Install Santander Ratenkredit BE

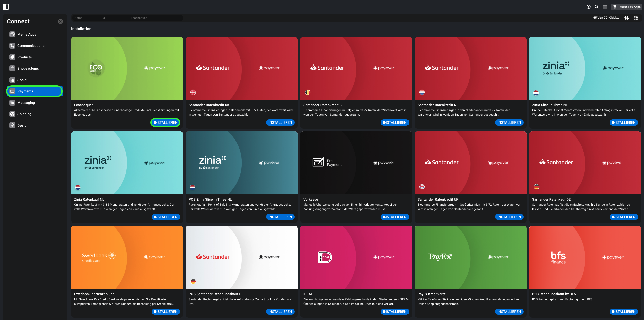pos(395,122)
